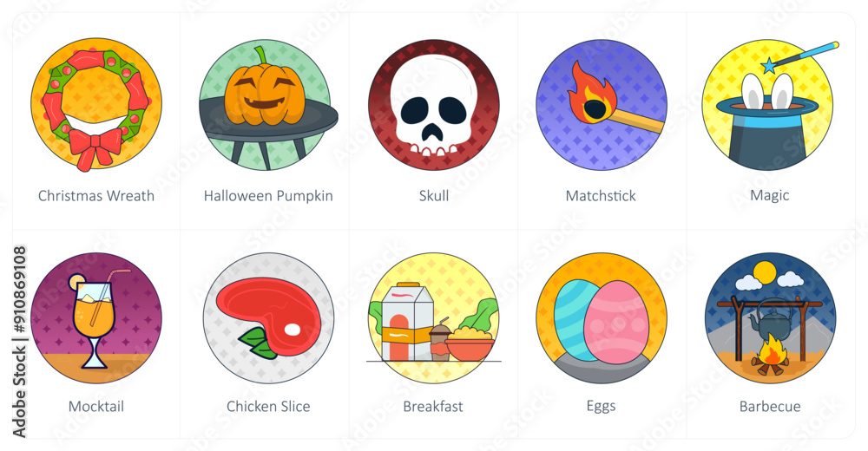Viewport: 868px width, 451px height.
Task: Select the orange Mocktail glass icon
Action: pyautogui.click(x=96, y=318)
